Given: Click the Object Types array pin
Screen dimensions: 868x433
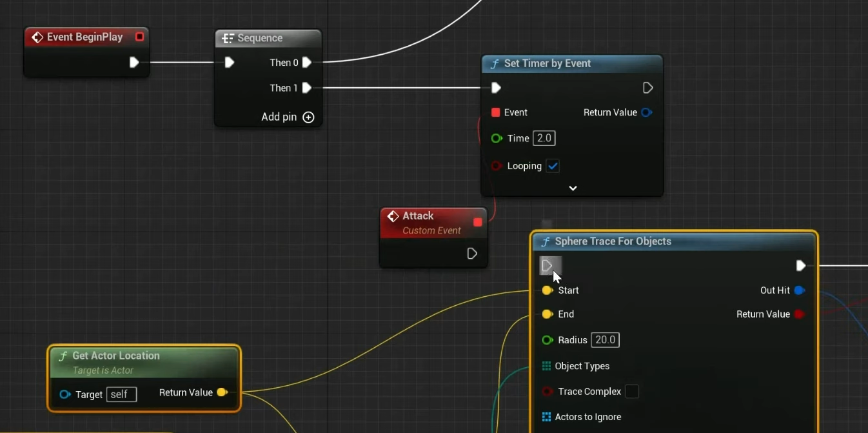Looking at the screenshot, I should (x=547, y=366).
